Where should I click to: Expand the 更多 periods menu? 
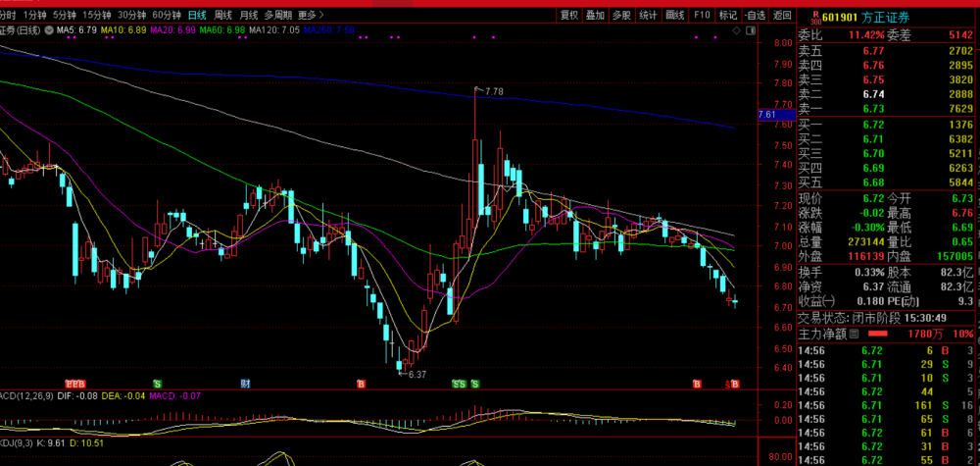click(311, 15)
